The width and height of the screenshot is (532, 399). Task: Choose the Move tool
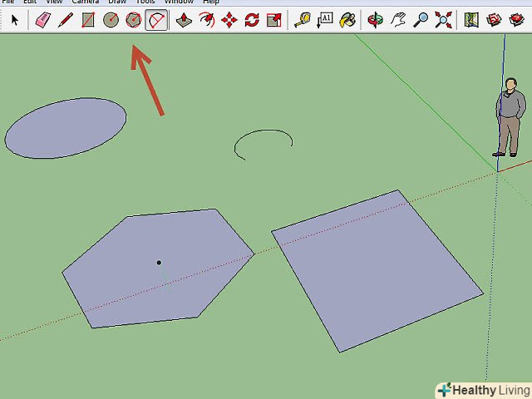tap(229, 20)
